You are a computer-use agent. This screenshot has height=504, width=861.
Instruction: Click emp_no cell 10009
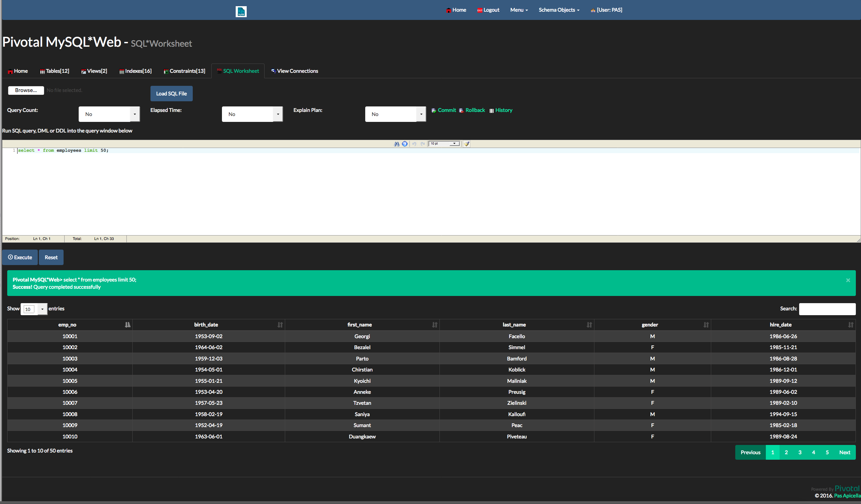coord(70,425)
